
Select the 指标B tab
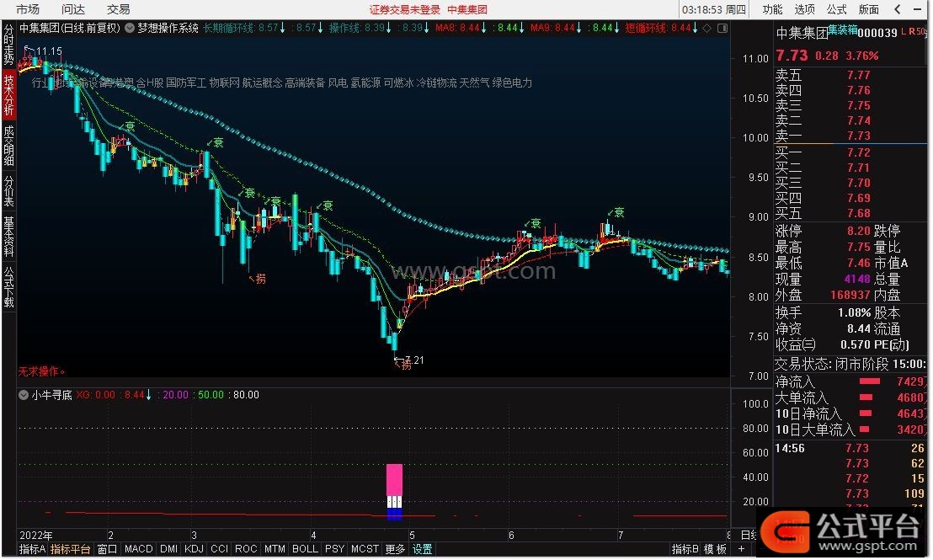[x=685, y=549]
